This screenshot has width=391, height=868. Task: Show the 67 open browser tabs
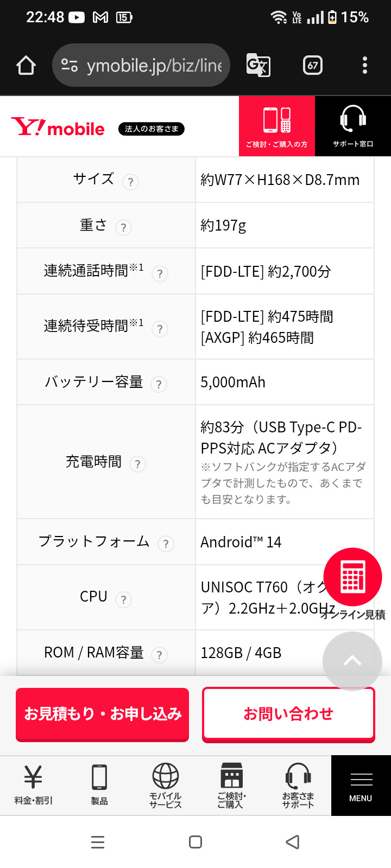tap(312, 66)
